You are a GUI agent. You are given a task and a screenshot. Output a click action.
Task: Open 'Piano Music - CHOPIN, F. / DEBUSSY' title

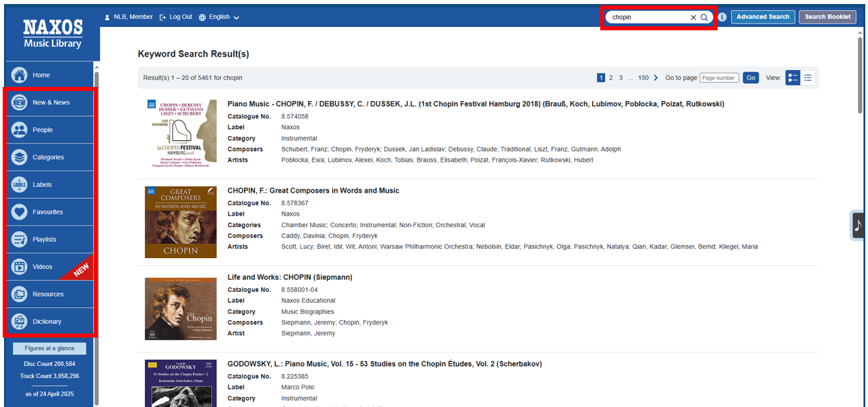click(x=475, y=104)
